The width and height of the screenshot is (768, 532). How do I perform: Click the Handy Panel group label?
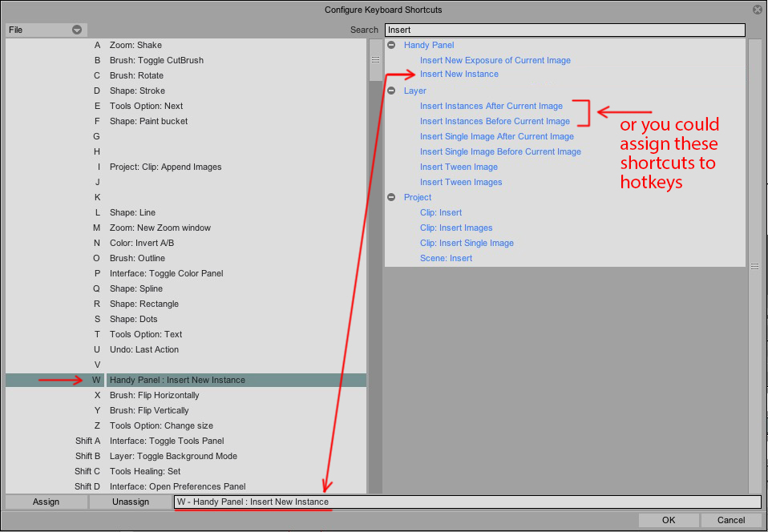point(429,45)
